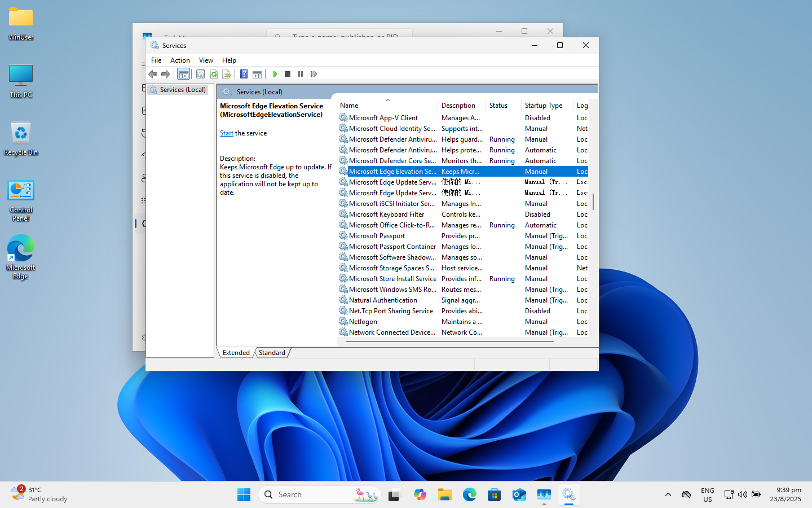812x508 pixels.
Task: Select the Control Panel desktop icon
Action: click(x=21, y=201)
